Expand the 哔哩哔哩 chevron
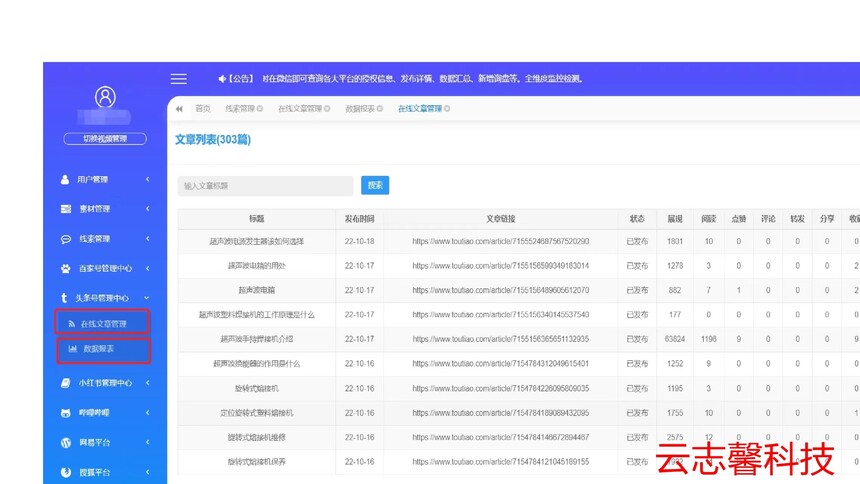Viewport: 860px width, 484px height. (x=148, y=413)
